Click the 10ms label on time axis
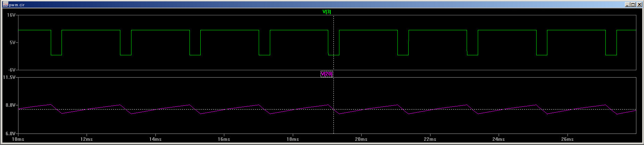This screenshot has width=644, height=145. tap(18, 139)
